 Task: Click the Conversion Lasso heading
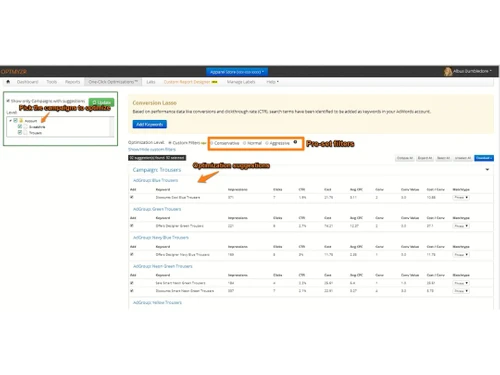tap(155, 103)
